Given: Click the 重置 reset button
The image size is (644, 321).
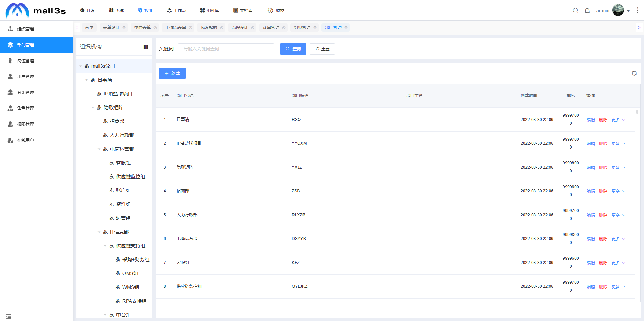Looking at the screenshot, I should [322, 49].
